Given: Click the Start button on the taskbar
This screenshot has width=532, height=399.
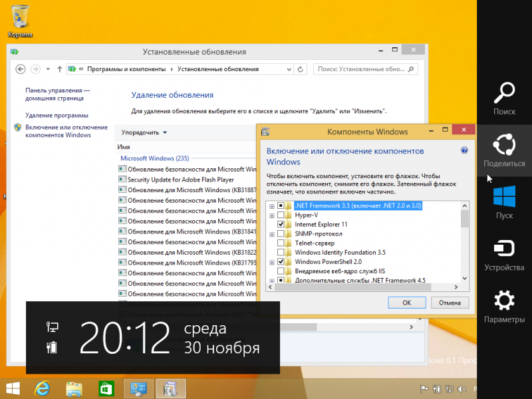Looking at the screenshot, I should click(13, 389).
